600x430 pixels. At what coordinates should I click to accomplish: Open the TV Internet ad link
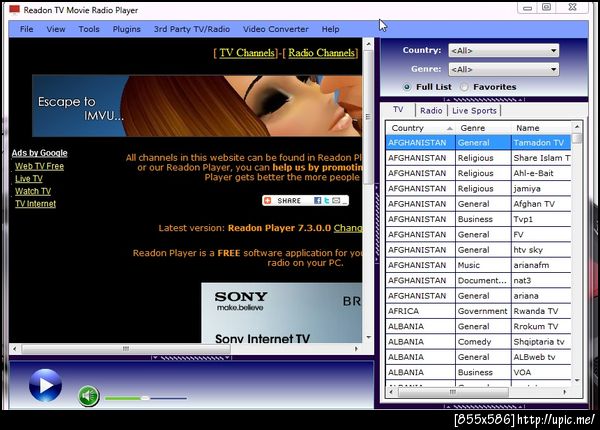tap(36, 204)
